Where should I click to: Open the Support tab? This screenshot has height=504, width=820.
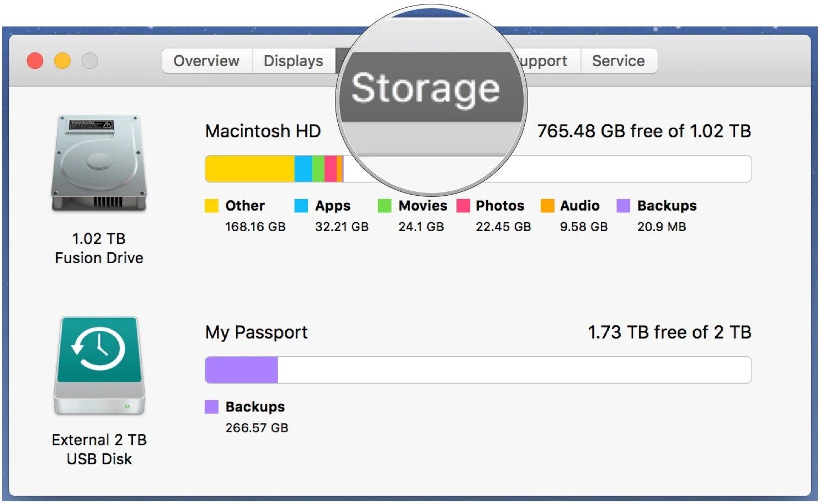pyautogui.click(x=545, y=61)
